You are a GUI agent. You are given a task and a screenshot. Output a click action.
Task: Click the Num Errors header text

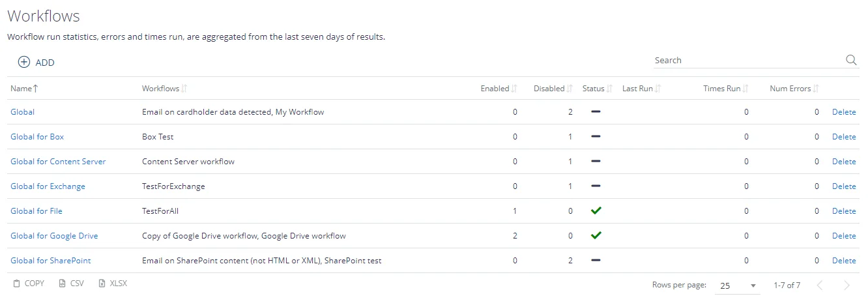[790, 89]
